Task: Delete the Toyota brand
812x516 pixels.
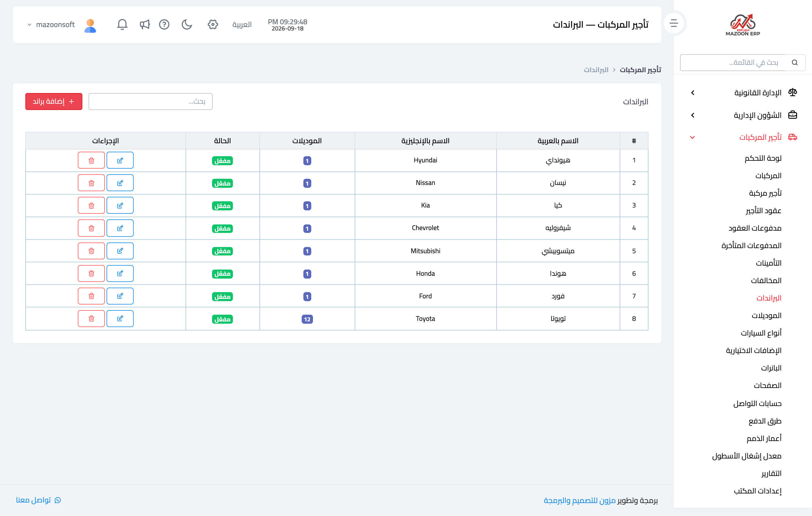Action: pos(91,319)
